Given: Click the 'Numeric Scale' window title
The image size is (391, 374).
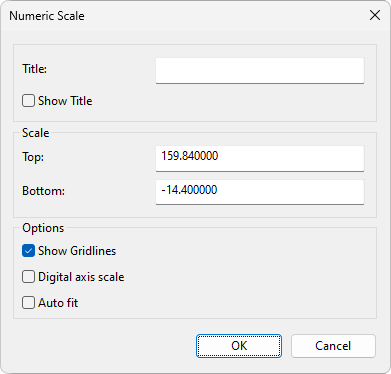Looking at the screenshot, I should pyautogui.click(x=47, y=16).
